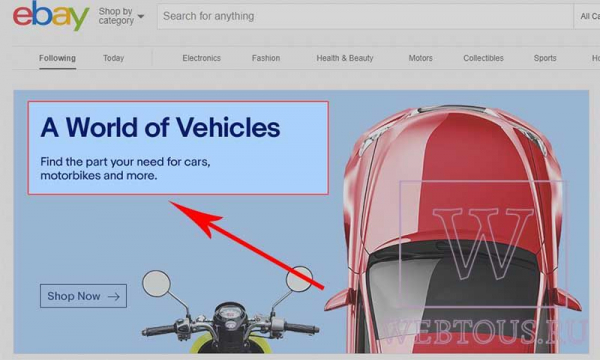Click the Shop Now button
The image size is (600, 360).
click(x=83, y=296)
